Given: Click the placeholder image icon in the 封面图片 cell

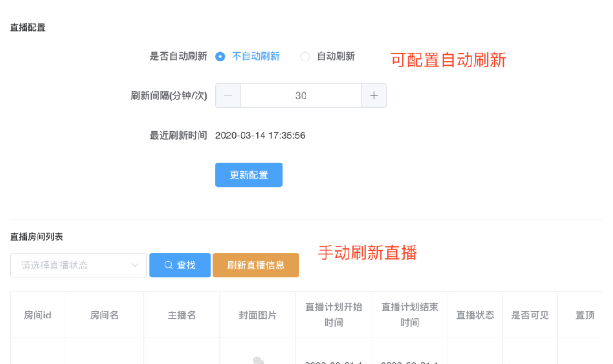Looking at the screenshot, I should click(x=258, y=361).
